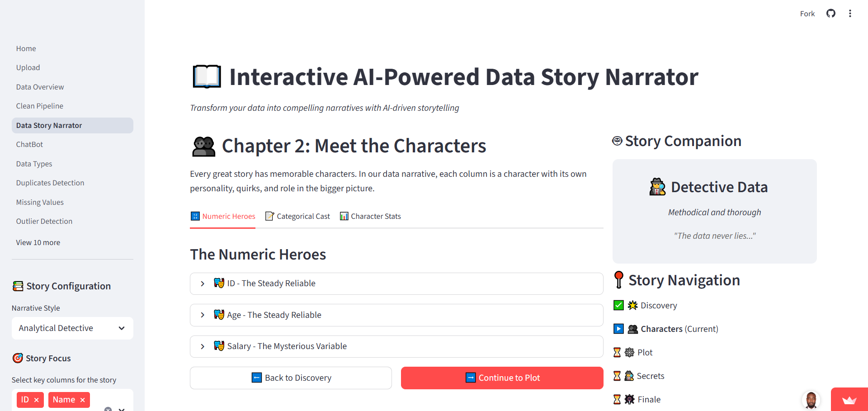Click View 10 more in the sidebar
The width and height of the screenshot is (868, 411).
38,242
